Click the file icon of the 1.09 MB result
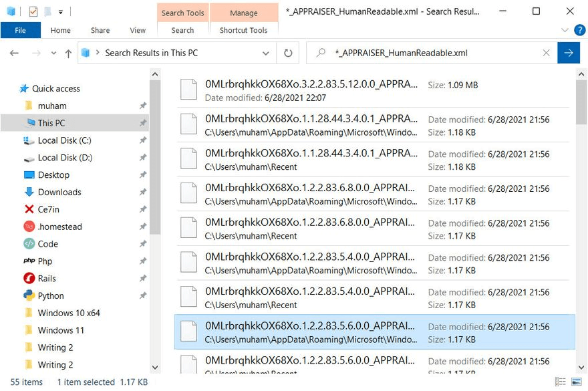Viewport: 588px width, 391px height. point(188,90)
